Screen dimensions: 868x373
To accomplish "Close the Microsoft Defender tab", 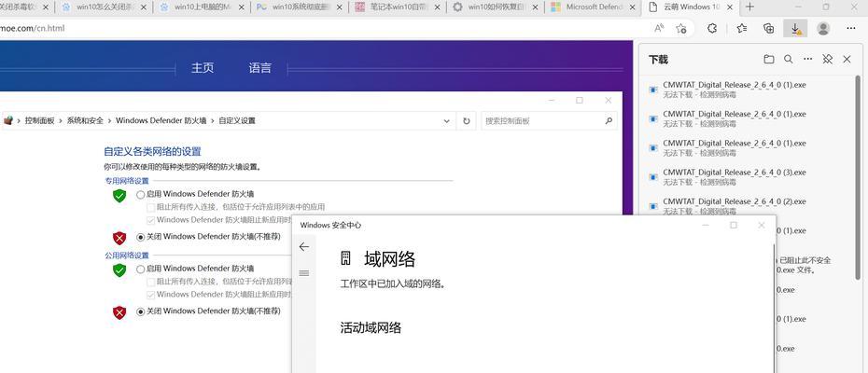I will 631,7.
